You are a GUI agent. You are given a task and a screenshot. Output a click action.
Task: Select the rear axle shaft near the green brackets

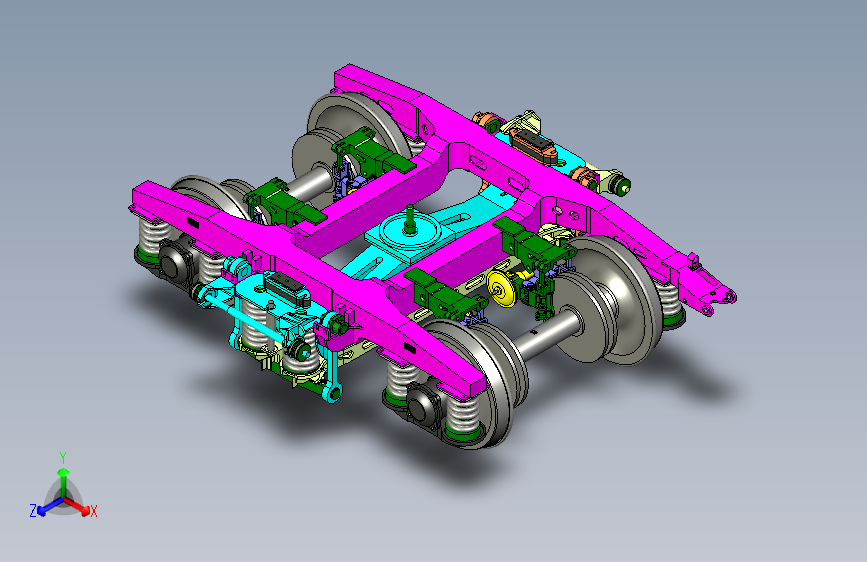point(310,184)
